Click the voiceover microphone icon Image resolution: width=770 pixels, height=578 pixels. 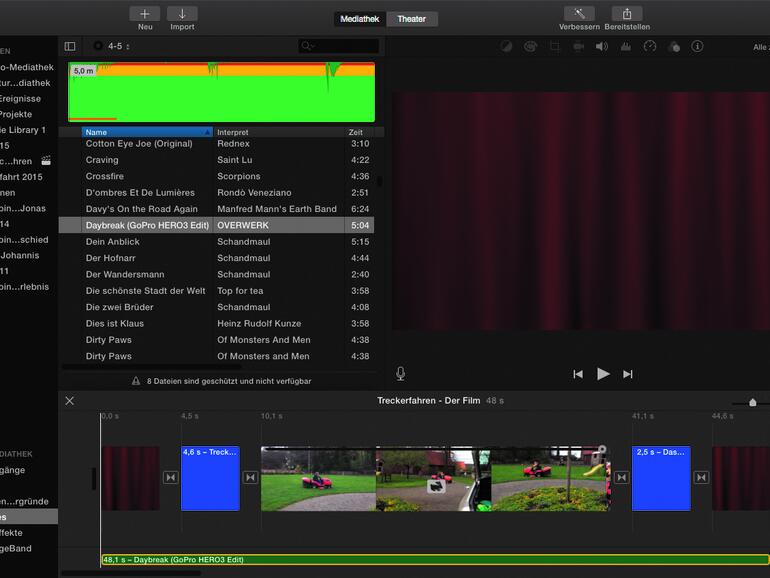pyautogui.click(x=401, y=373)
